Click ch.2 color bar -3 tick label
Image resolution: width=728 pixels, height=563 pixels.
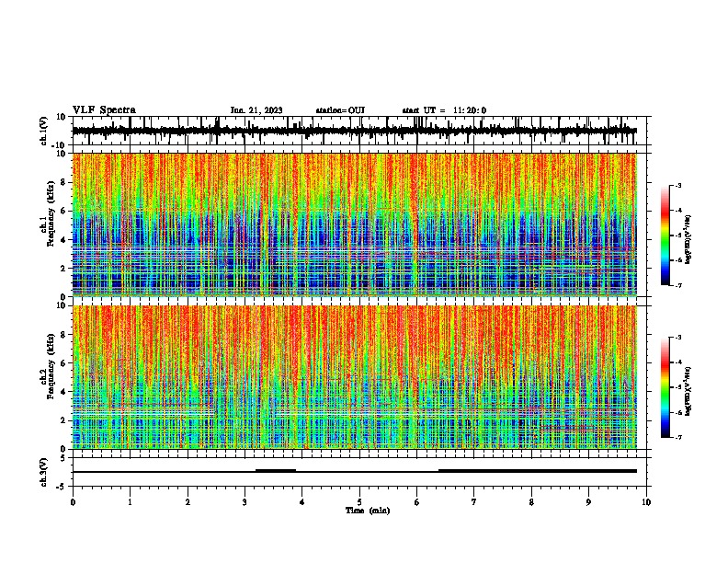pyautogui.click(x=678, y=338)
